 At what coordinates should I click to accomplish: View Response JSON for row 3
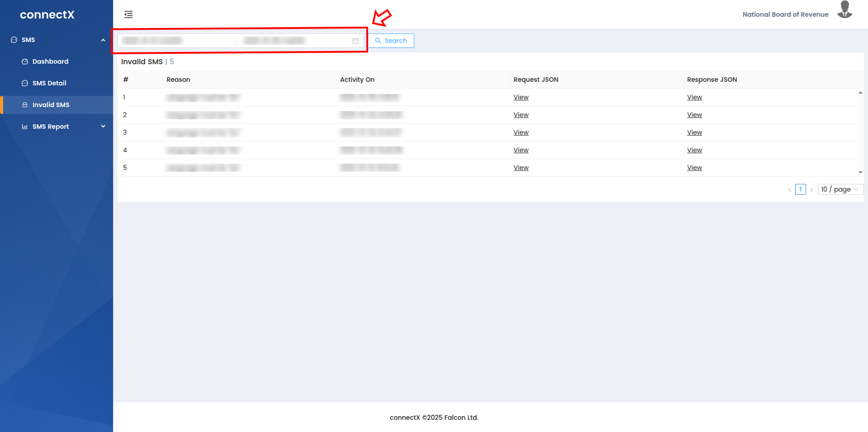pyautogui.click(x=694, y=132)
